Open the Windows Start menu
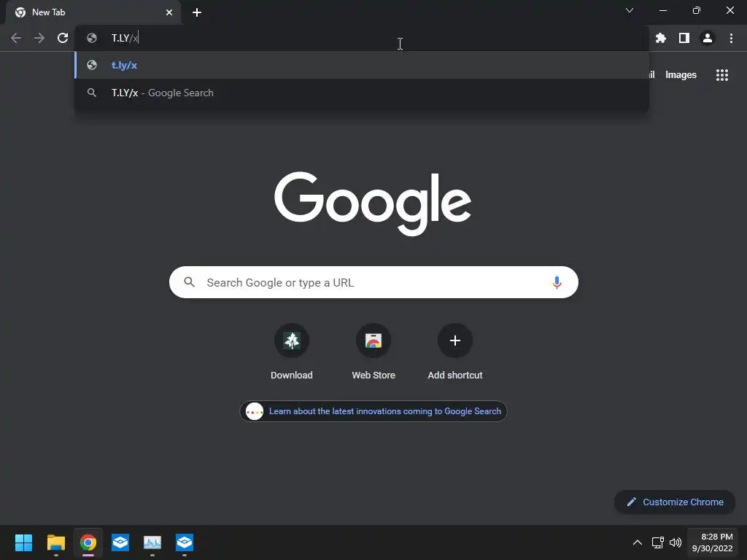 click(x=23, y=542)
